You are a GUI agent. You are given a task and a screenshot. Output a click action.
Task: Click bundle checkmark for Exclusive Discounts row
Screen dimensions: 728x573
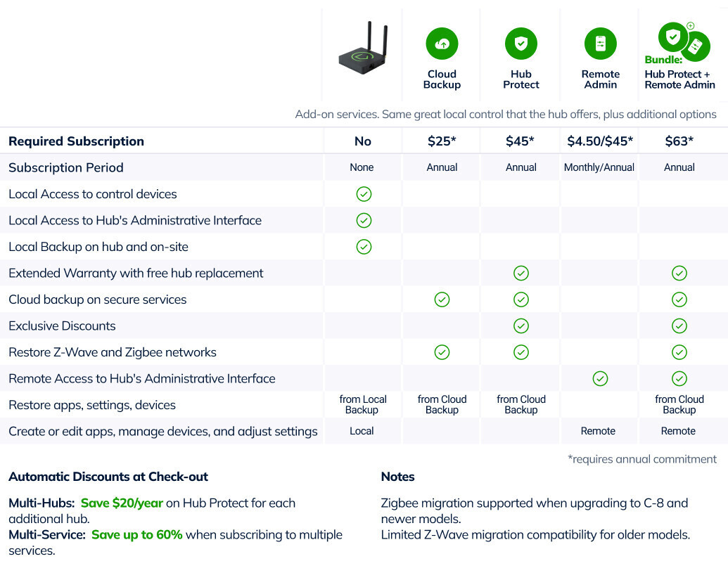coord(679,326)
